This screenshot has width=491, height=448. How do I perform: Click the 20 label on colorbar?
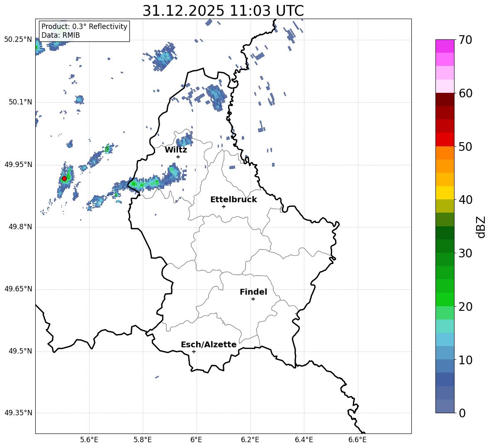[465, 307]
